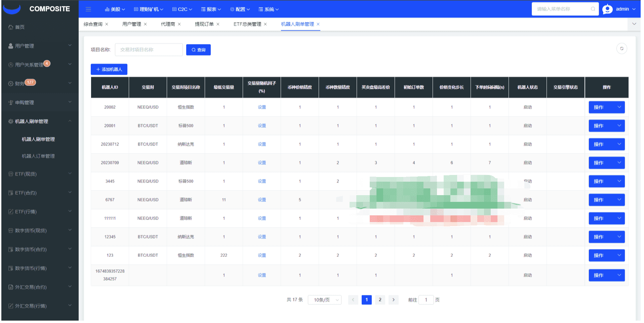Expand the tabs overflow chevron at right
The height and width of the screenshot is (323, 644).
(634, 24)
